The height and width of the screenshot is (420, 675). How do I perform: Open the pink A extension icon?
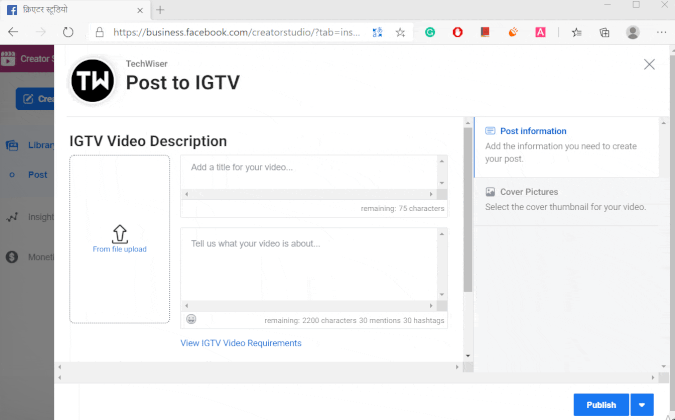pyautogui.click(x=540, y=32)
